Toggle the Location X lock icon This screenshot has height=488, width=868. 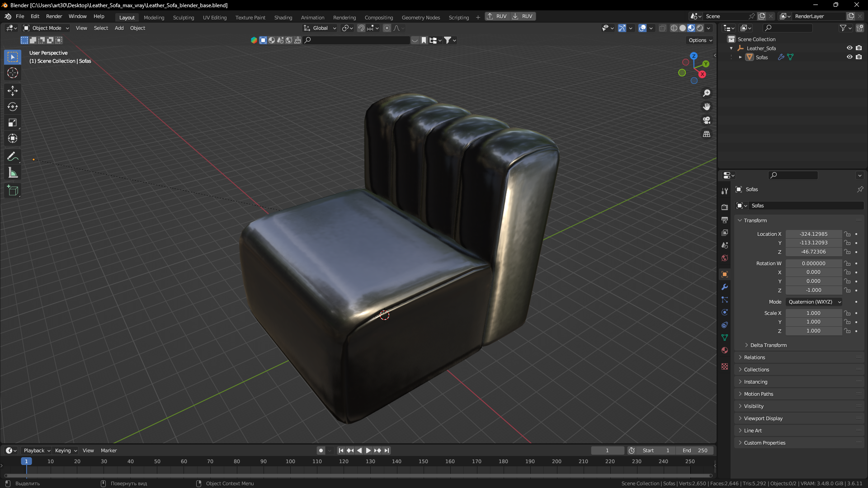pos(847,234)
